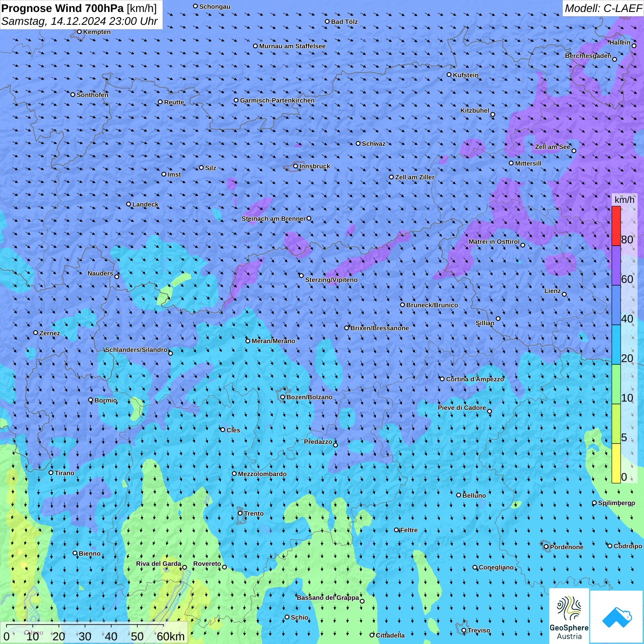644x644 pixels.
Task: Click the Belluno location marker
Action: coord(459,495)
